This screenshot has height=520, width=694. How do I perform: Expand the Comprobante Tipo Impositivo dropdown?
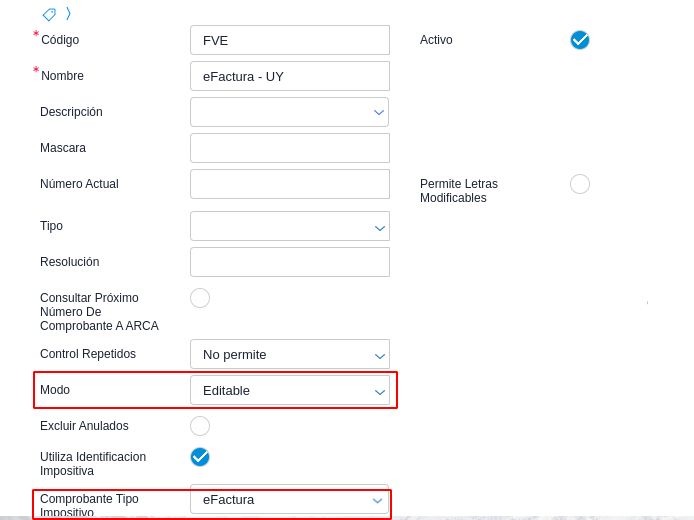(x=378, y=500)
